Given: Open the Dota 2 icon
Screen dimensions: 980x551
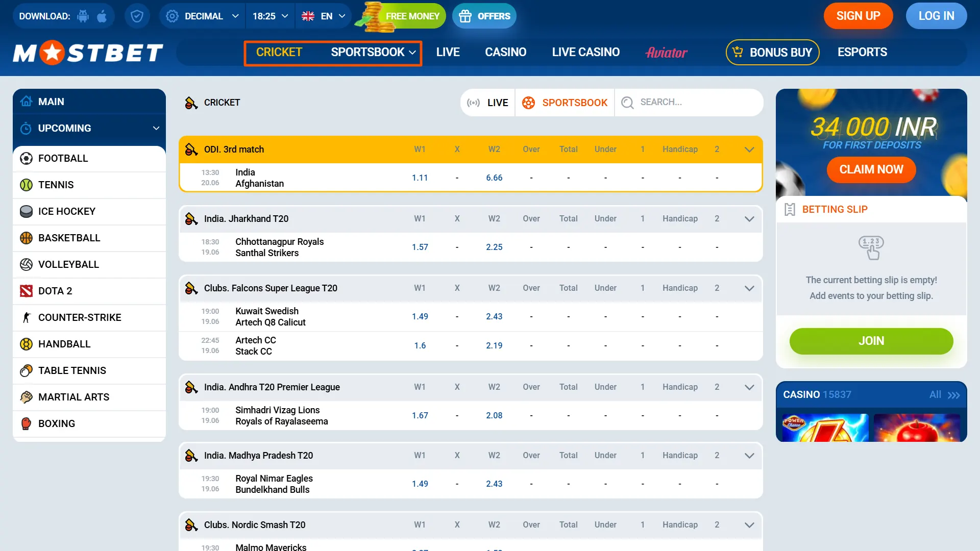Looking at the screenshot, I should [26, 291].
